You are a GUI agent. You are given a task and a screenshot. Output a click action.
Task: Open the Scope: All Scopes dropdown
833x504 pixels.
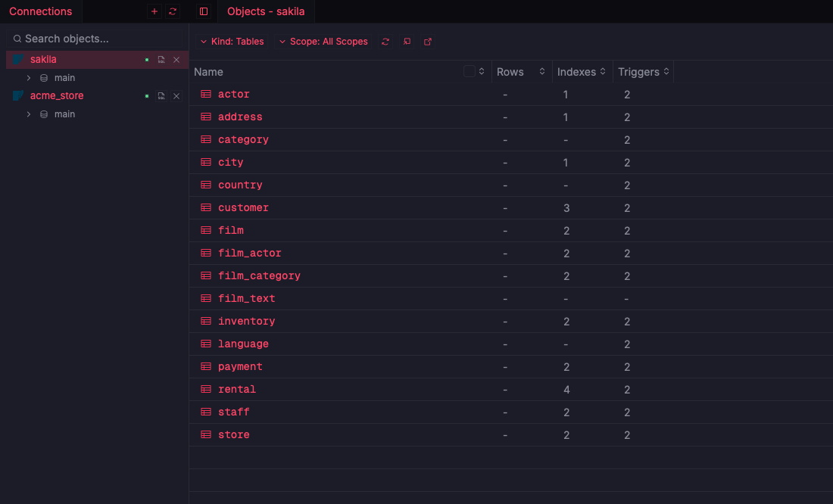click(323, 42)
